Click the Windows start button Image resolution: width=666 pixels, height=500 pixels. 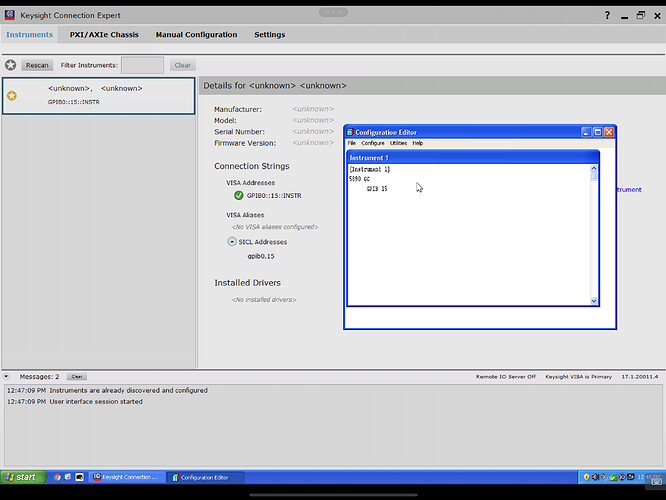pyautogui.click(x=23, y=477)
